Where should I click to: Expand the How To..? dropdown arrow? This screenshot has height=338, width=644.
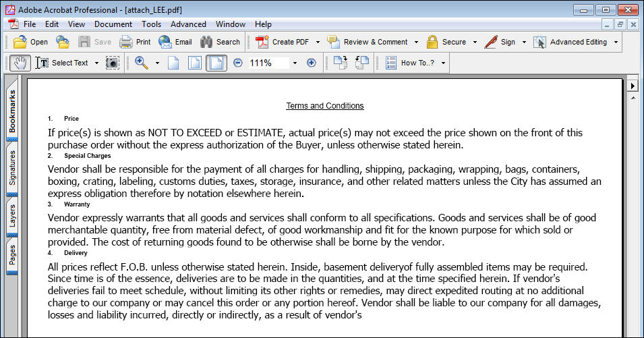click(443, 63)
